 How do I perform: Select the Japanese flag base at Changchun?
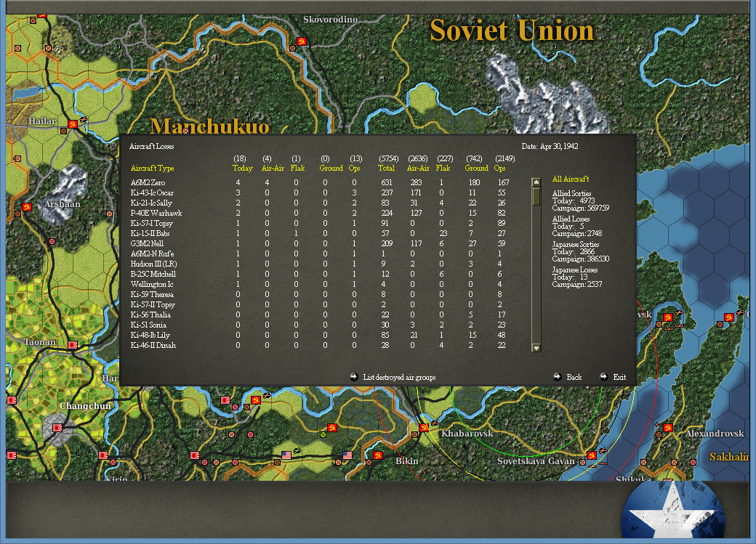(57, 427)
